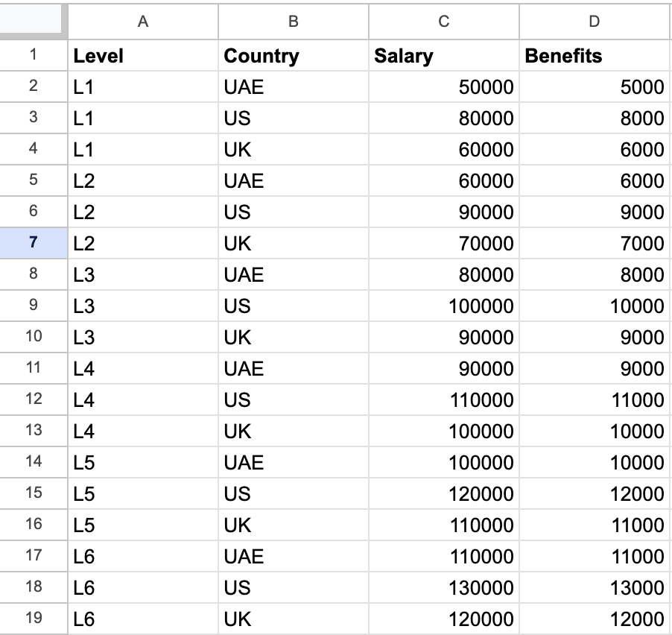Click salary cell containing 50000

444,87
